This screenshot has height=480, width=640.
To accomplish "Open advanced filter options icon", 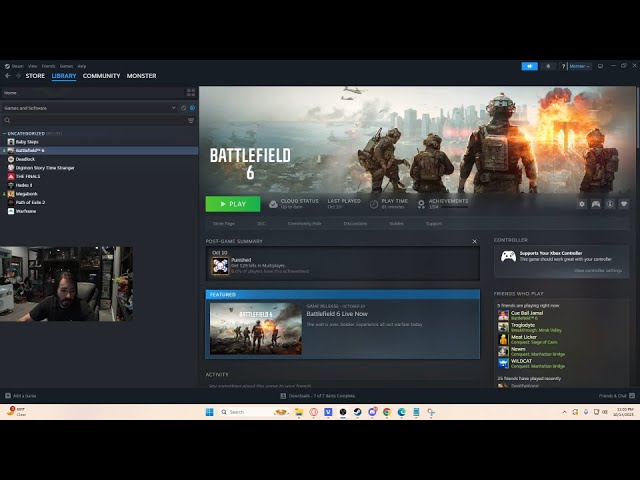I will point(191,120).
